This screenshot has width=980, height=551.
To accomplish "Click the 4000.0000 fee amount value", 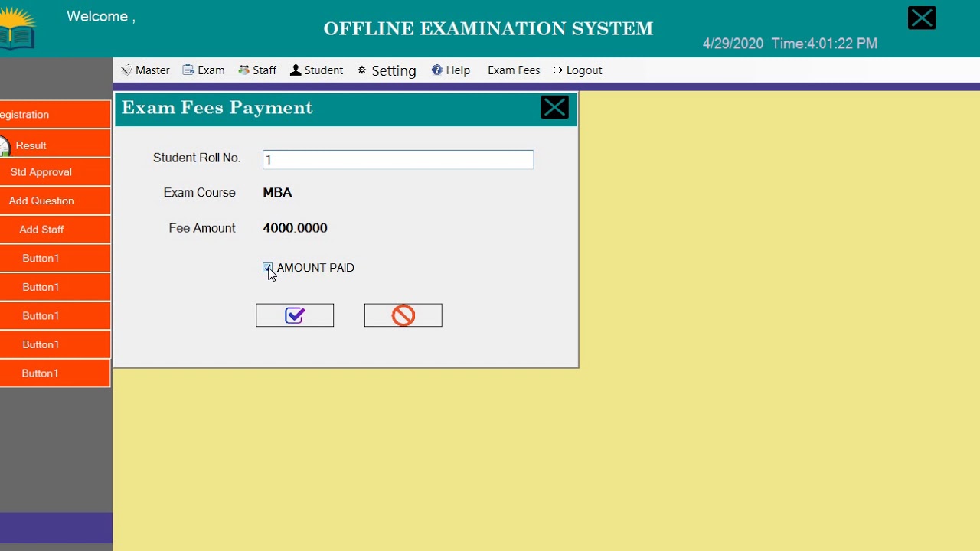I will click(x=295, y=228).
